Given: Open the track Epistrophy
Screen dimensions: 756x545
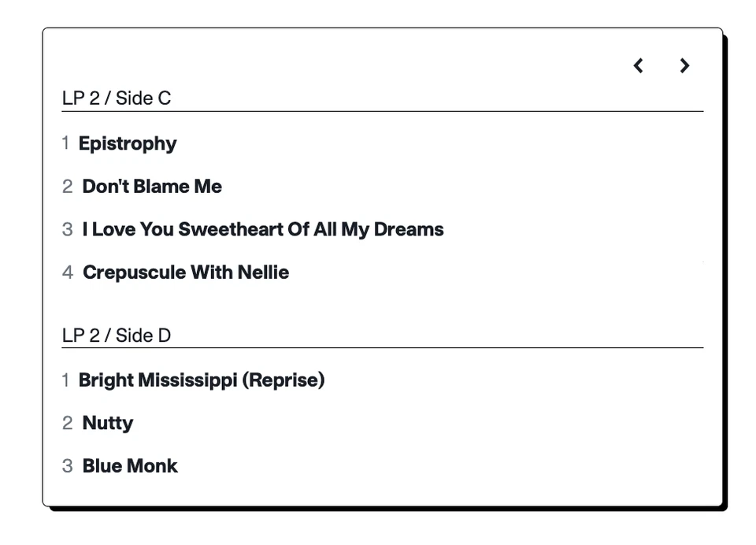Looking at the screenshot, I should point(128,143).
